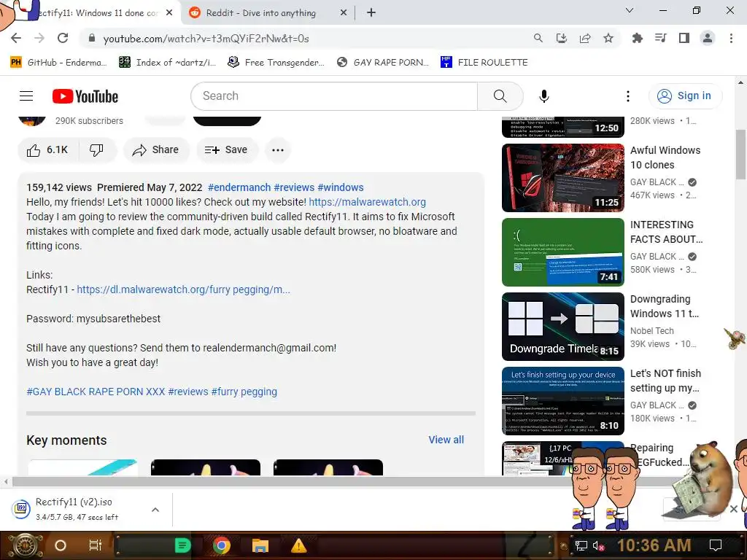Open the new tab with plus button
The image size is (747, 560).
point(371,13)
